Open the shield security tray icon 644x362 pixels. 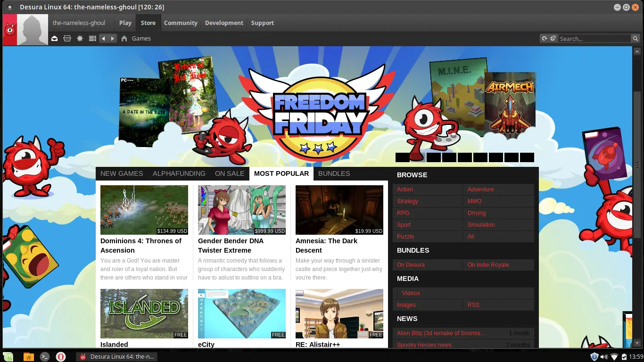point(594,357)
